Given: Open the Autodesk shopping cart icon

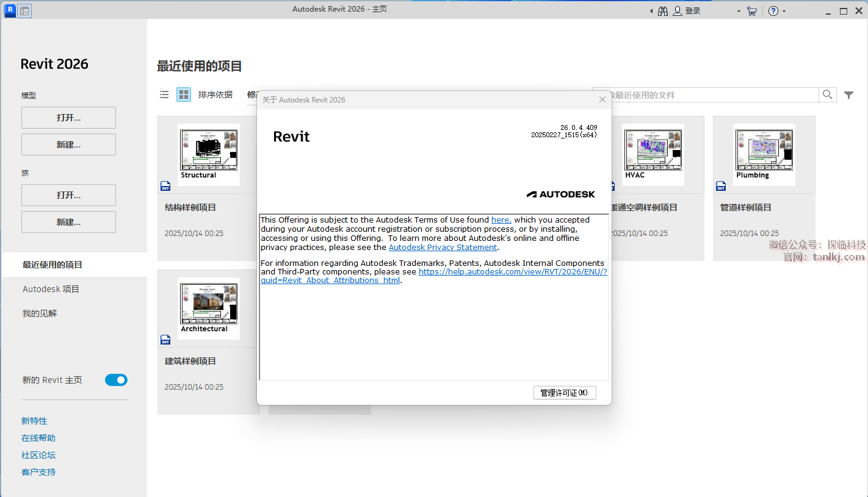Looking at the screenshot, I should coord(752,11).
